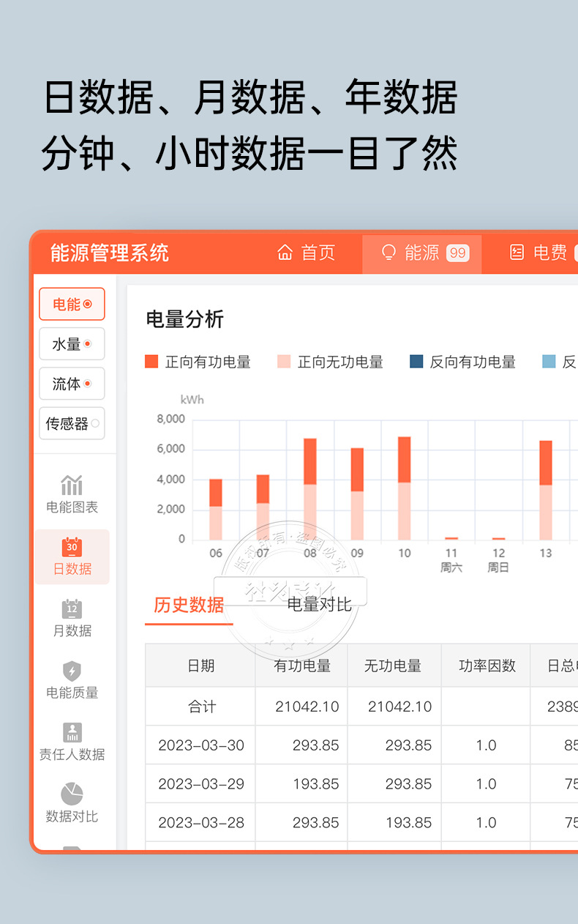Click the bar for day 10
578x924 pixels.
405,488
